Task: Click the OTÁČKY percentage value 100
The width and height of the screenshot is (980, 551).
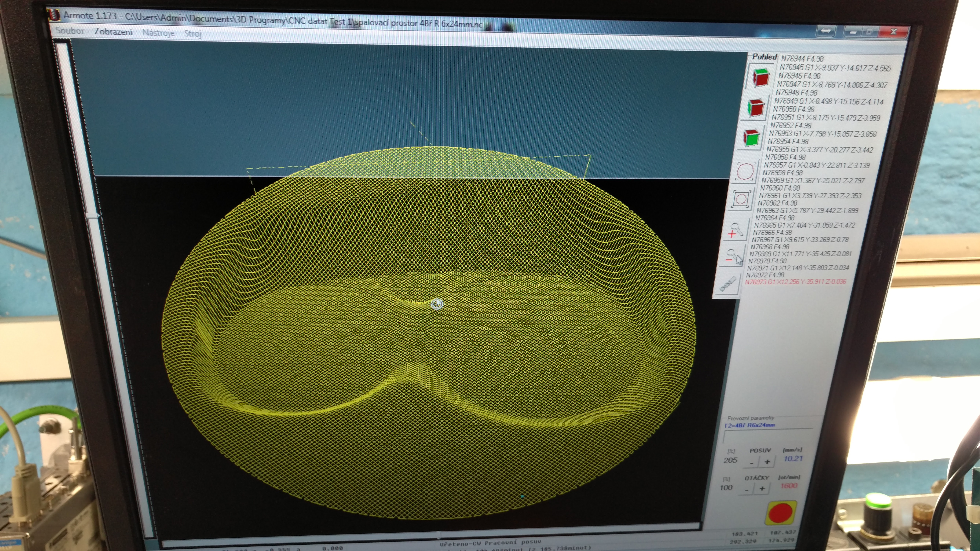Action: pos(726,488)
